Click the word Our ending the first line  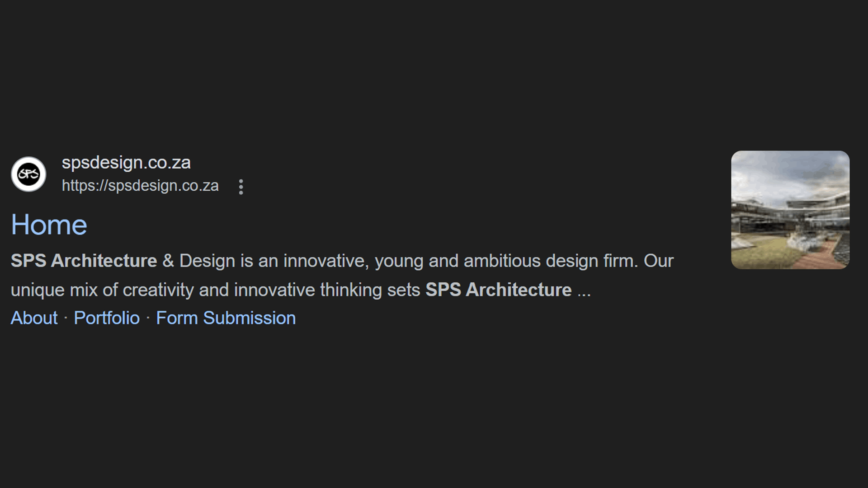click(658, 261)
